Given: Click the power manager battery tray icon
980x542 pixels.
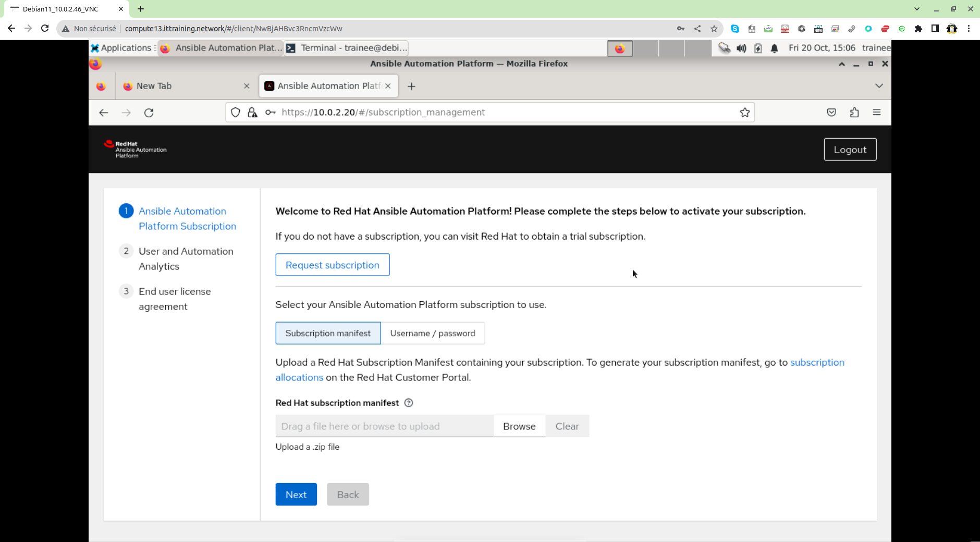Looking at the screenshot, I should (x=758, y=48).
